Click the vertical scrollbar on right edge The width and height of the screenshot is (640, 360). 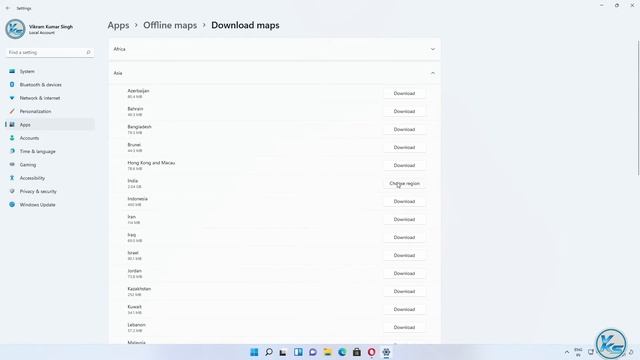point(638,108)
